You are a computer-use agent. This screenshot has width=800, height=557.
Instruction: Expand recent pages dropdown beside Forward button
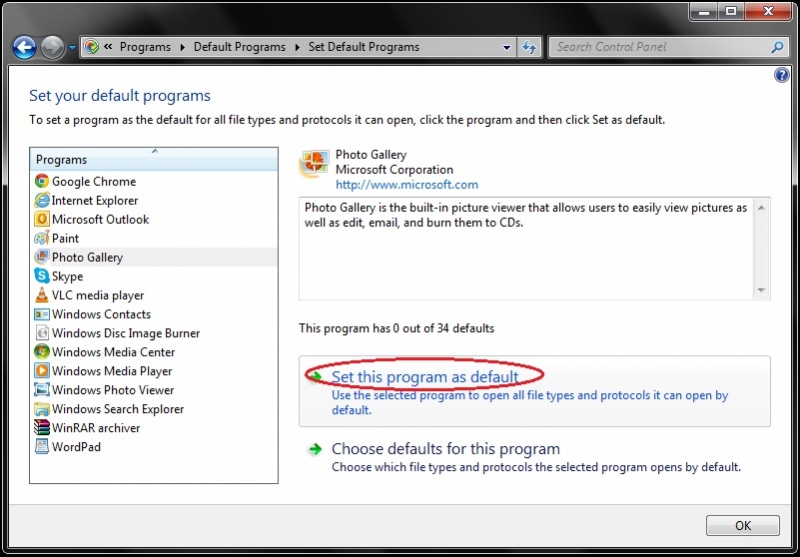(x=72, y=47)
